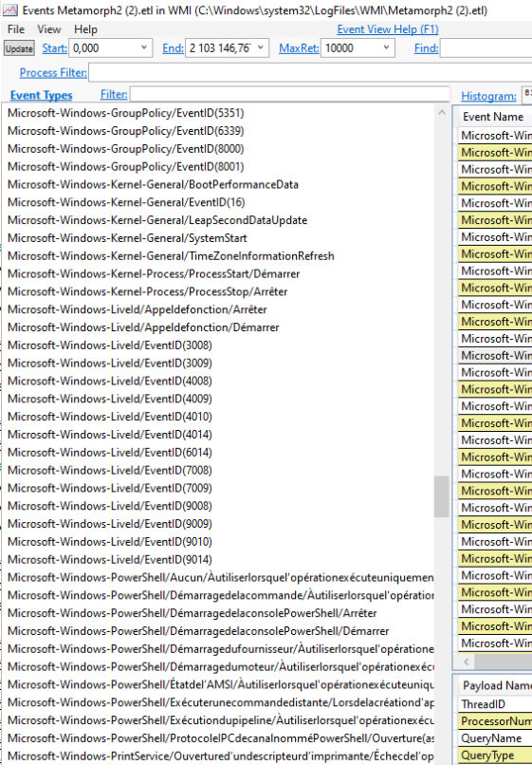Click the Filter link above event list
The image size is (532, 765).
pyautogui.click(x=114, y=94)
